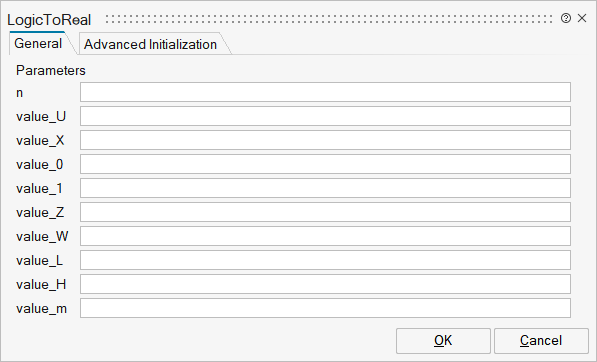Click the LogicToReal title text
This screenshot has width=597, height=362.
point(49,20)
